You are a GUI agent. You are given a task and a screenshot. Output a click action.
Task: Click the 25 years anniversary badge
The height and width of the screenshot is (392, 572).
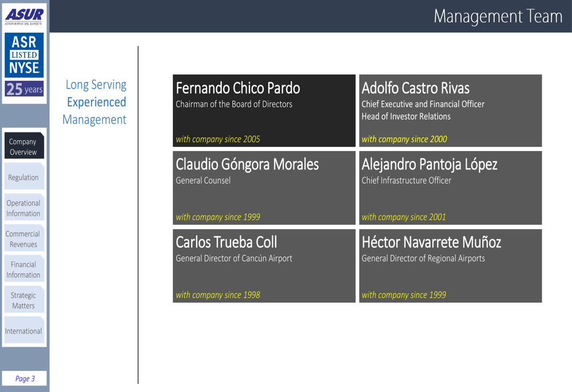pos(25,89)
